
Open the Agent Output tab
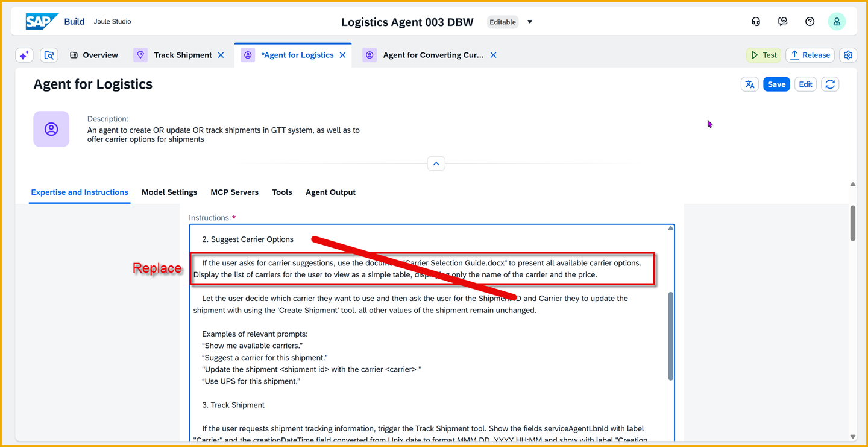click(330, 192)
